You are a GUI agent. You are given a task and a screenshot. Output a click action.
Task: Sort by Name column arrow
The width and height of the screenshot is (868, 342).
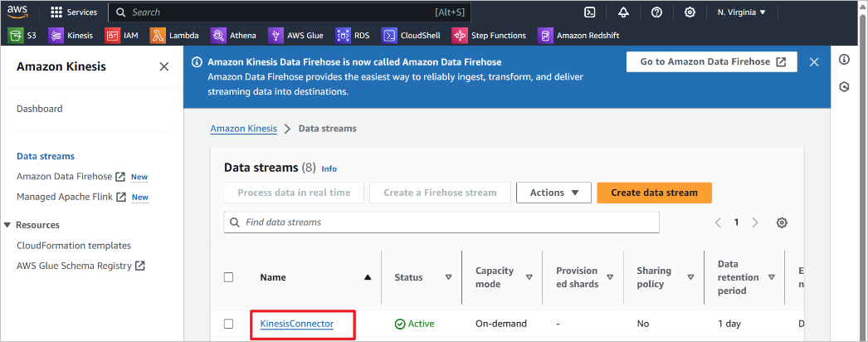pyautogui.click(x=368, y=278)
